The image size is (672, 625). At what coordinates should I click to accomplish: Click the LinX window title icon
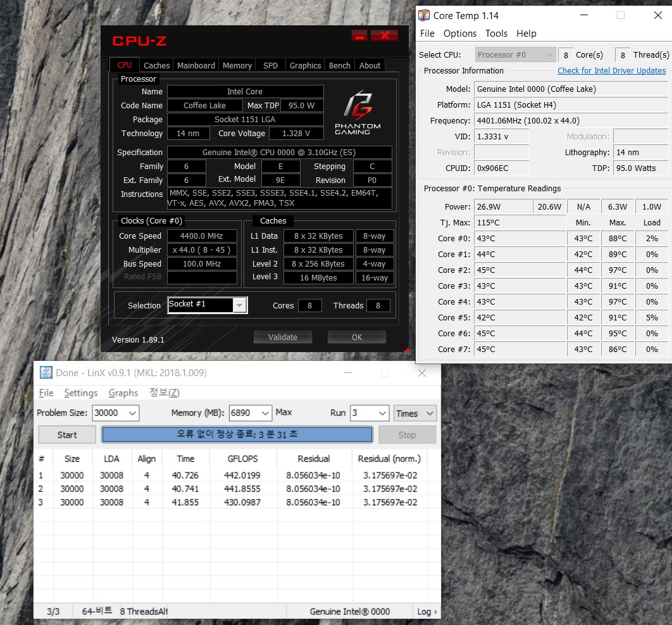pos(46,372)
